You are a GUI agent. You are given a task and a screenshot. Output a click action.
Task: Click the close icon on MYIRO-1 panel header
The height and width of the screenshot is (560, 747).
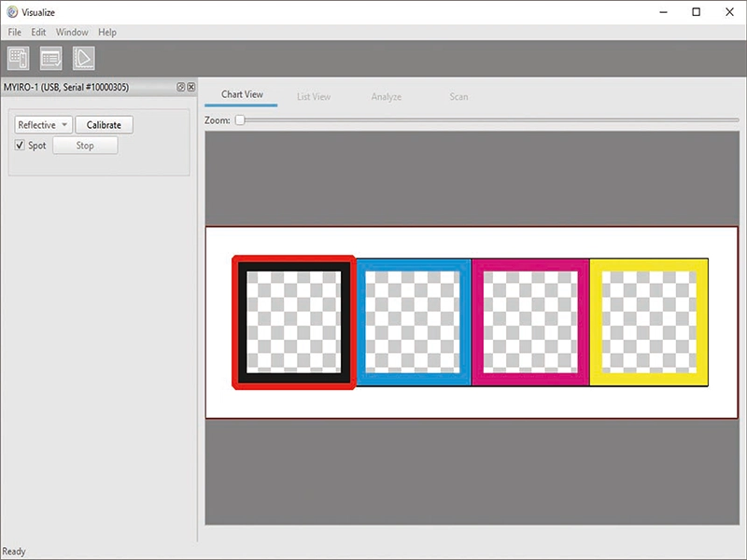click(x=190, y=86)
